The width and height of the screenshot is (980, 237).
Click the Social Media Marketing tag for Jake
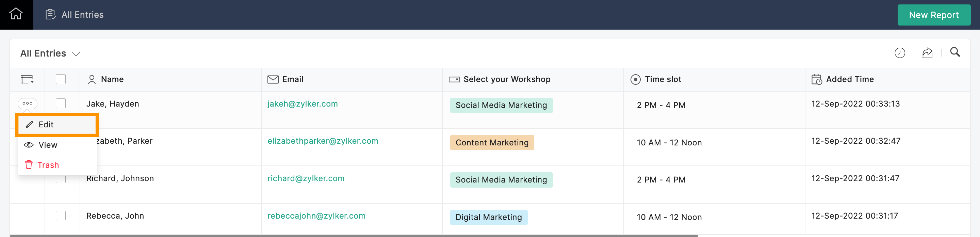pos(501,105)
